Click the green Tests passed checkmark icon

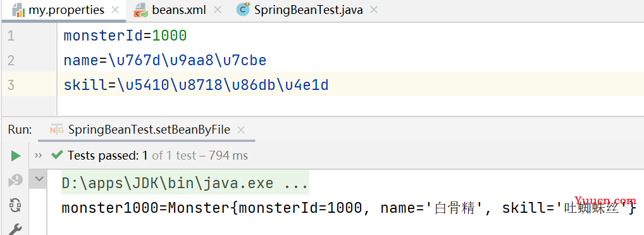click(x=57, y=155)
